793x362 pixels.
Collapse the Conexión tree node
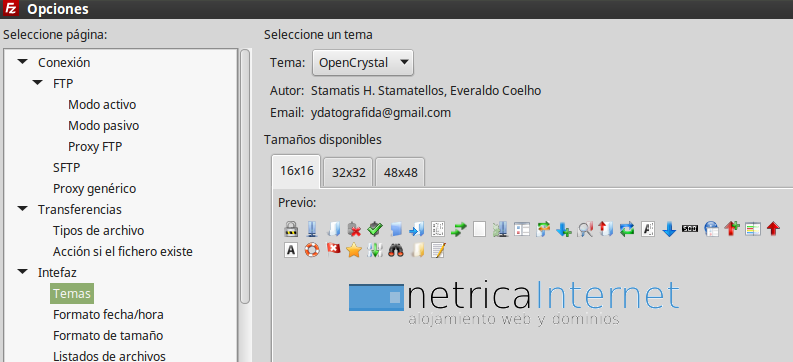[22, 62]
